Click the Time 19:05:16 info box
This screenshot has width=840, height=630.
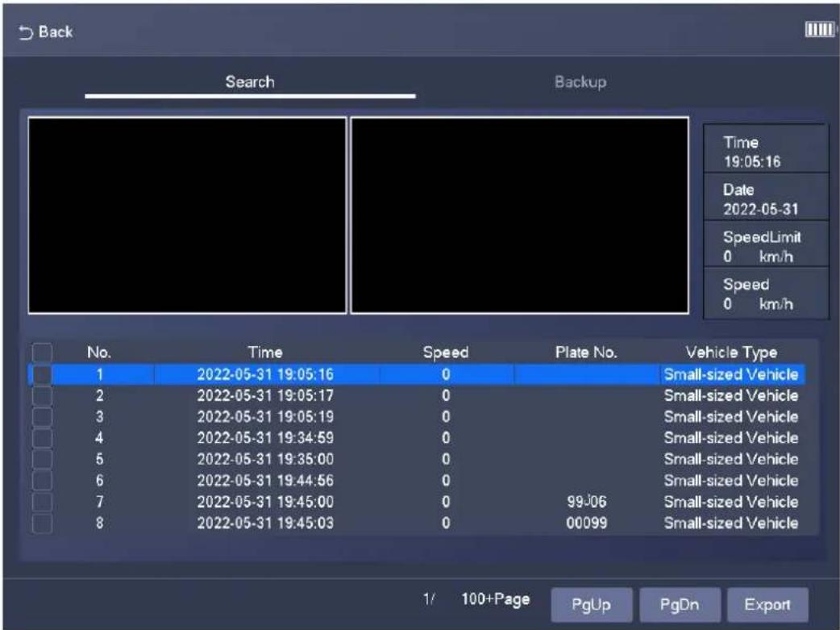pyautogui.click(x=766, y=148)
